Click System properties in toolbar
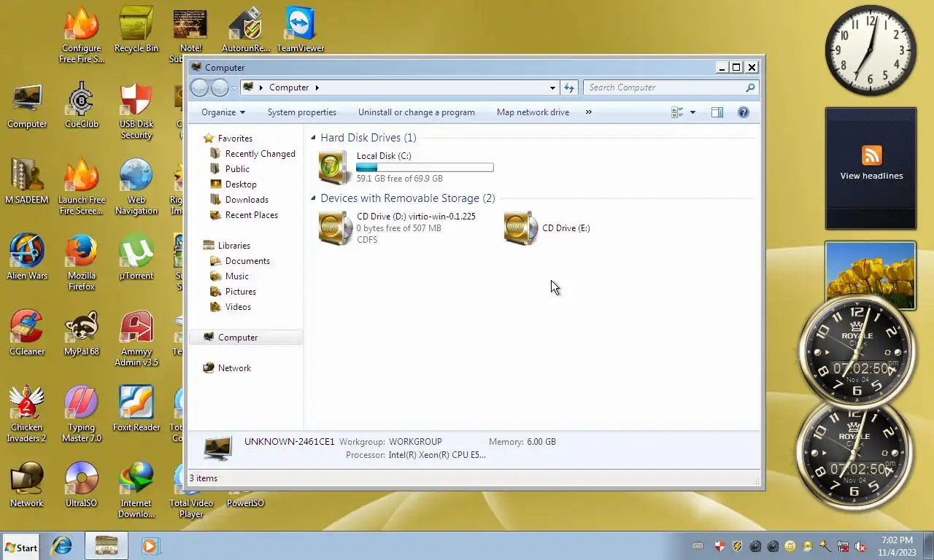This screenshot has width=934, height=560. click(x=302, y=112)
